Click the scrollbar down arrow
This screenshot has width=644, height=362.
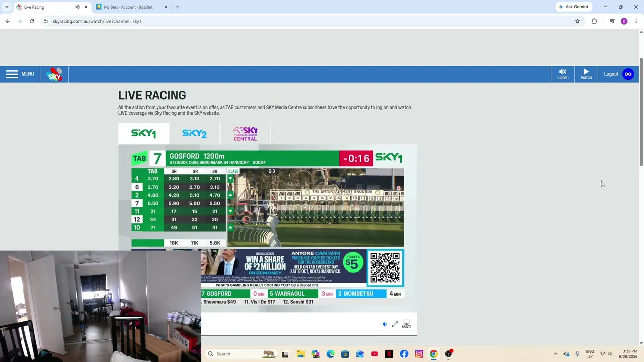641,343
